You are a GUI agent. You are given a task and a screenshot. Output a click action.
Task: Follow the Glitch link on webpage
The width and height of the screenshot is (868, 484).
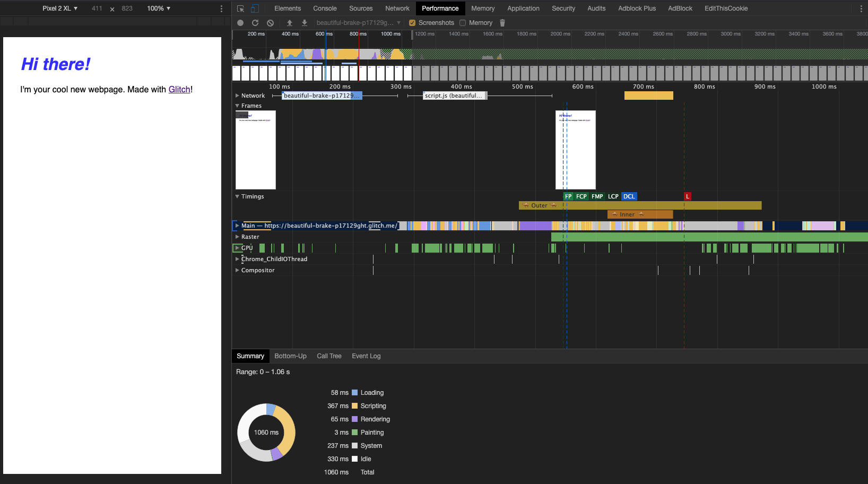tap(179, 89)
